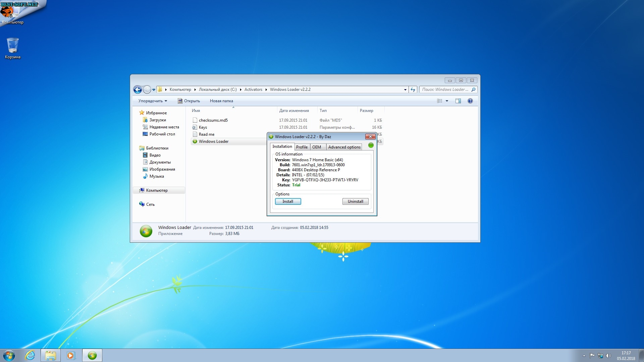
Task: Expand the view options dropdown arrow
Action: pos(447,101)
